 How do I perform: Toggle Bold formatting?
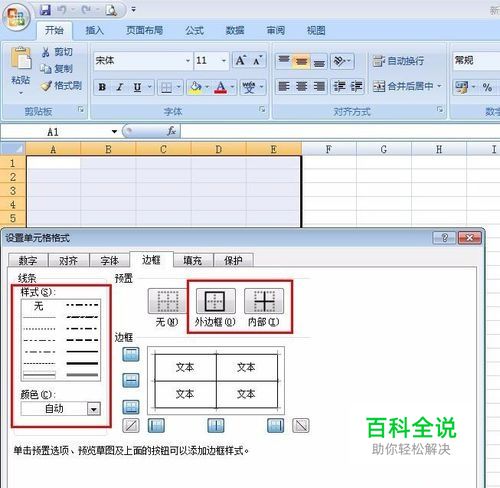pos(102,87)
